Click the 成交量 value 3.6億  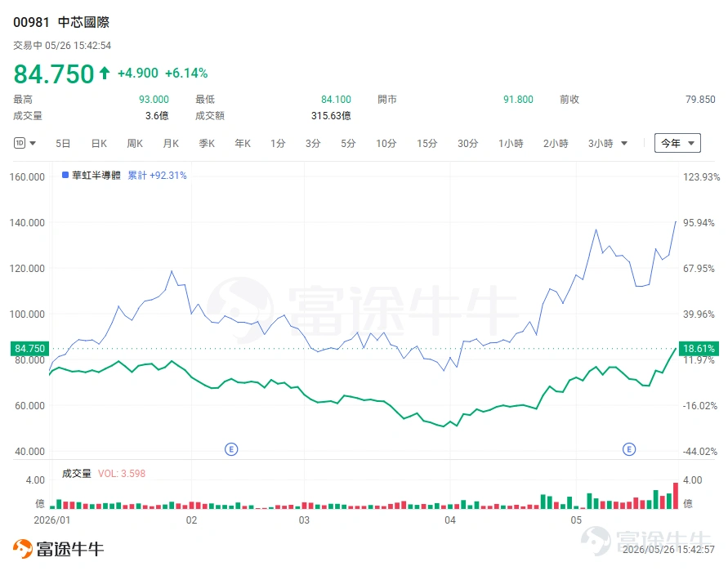coord(157,116)
